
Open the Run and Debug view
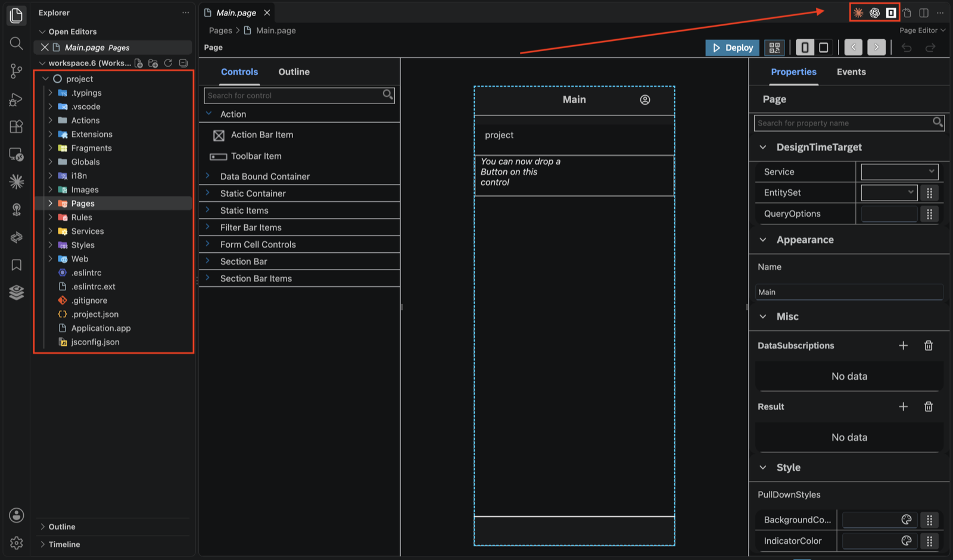click(x=16, y=99)
